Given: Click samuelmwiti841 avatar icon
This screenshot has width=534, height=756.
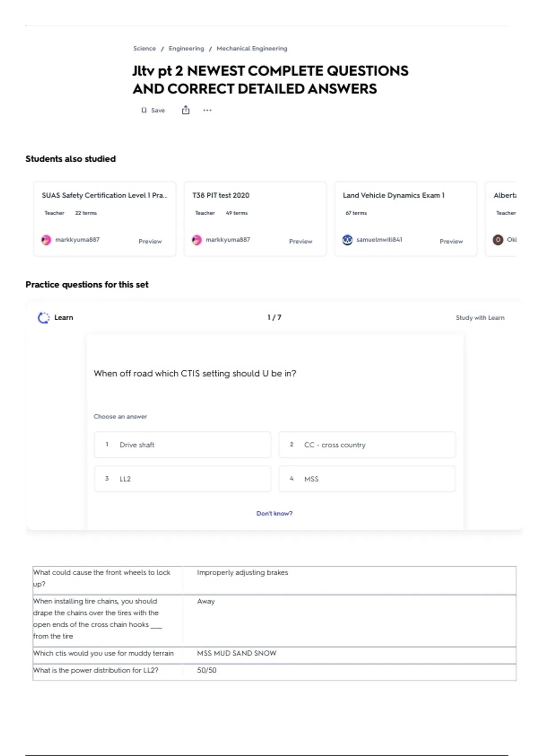Looking at the screenshot, I should (x=348, y=240).
